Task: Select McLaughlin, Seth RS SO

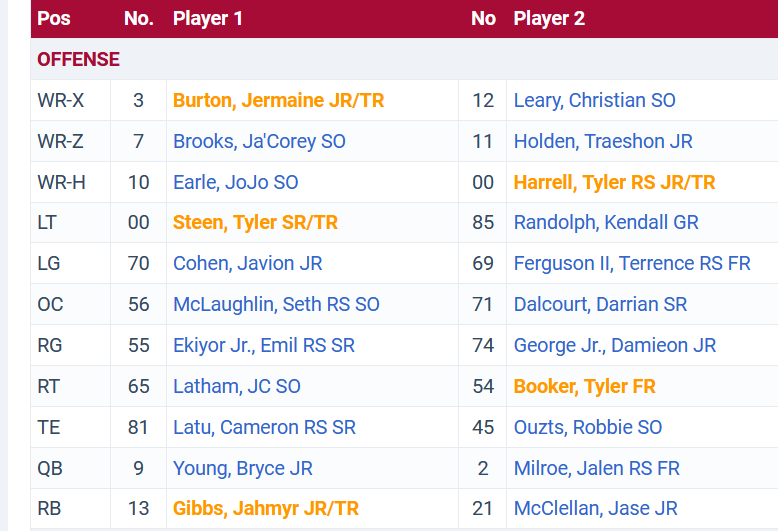Action: 276,304
